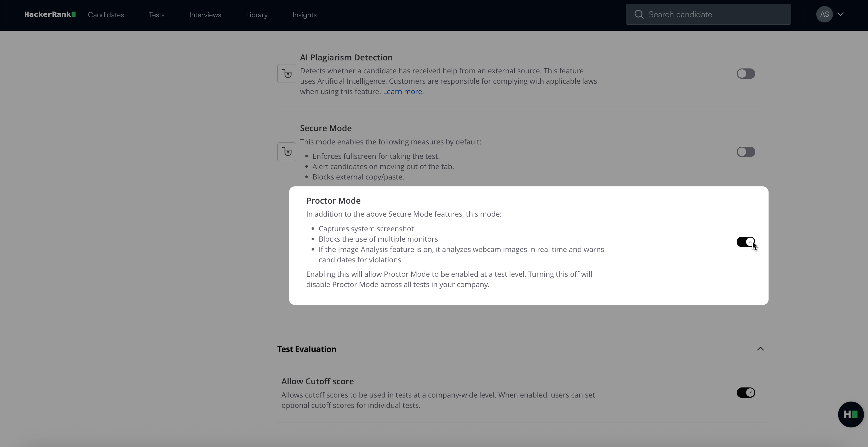The image size is (868, 447).
Task: Open the AS account avatar
Action: pos(825,14)
